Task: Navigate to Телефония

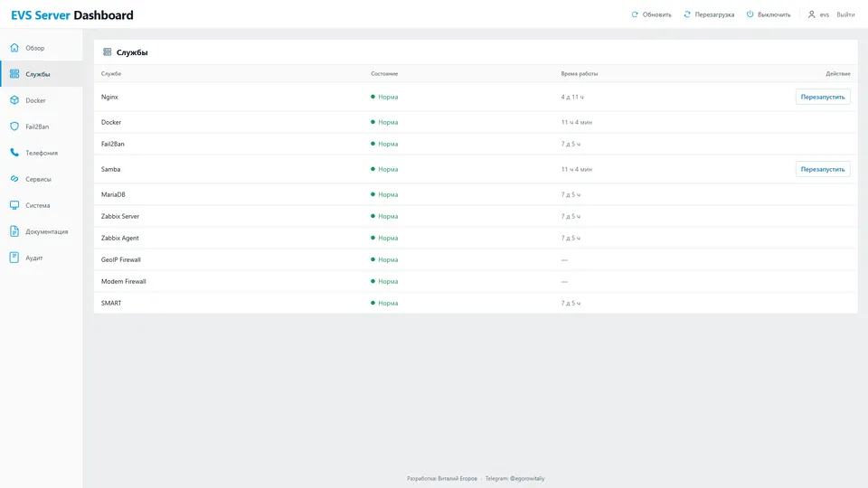Action: 42,152
